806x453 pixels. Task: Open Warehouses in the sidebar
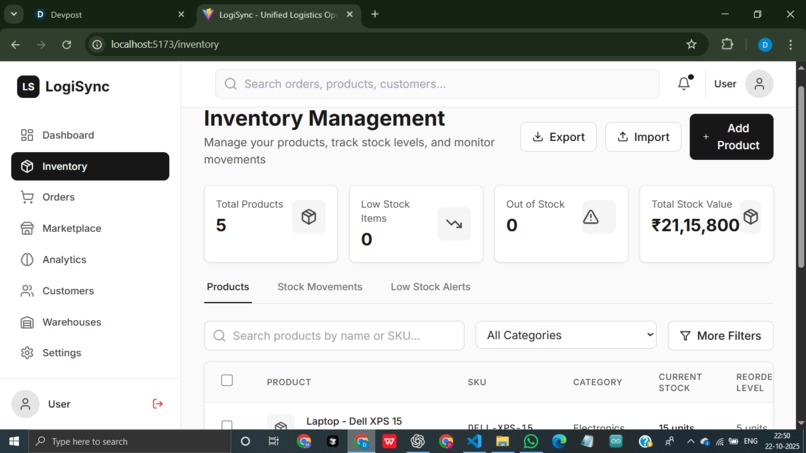[90, 322]
